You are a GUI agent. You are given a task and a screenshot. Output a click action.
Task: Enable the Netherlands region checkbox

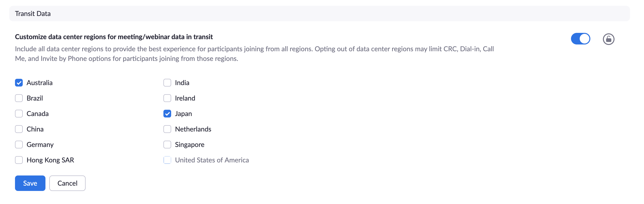tap(167, 129)
